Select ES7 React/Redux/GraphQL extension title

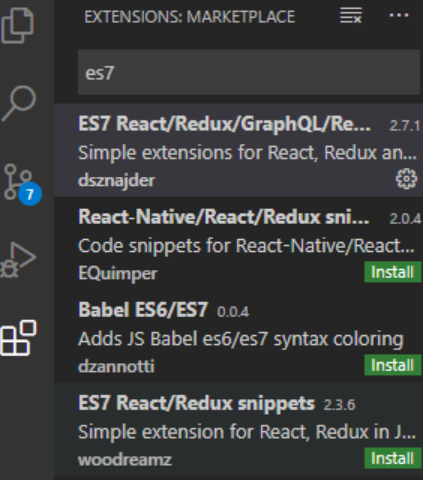[x=224, y=124]
